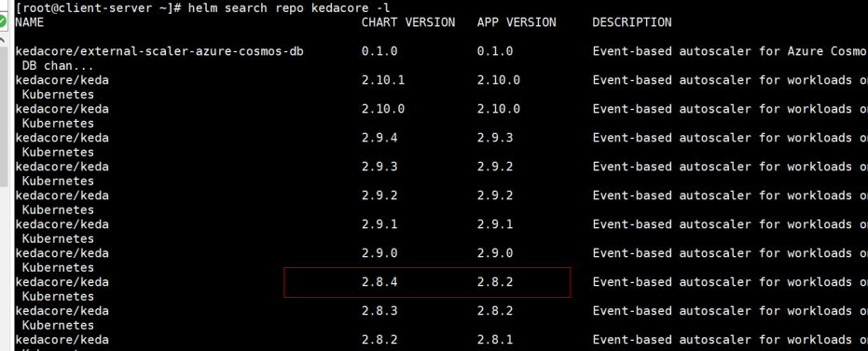Screen dimensions: 868x351
Task: Click the 'Kubernetes' line under chart 2.10.1 row
Action: [x=58, y=95]
